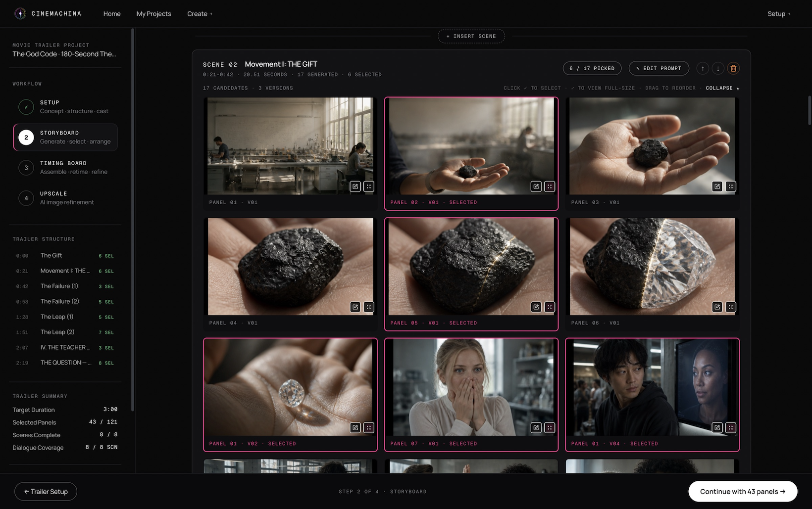Open the Upscale workflow step
This screenshot has width=812, height=509.
click(x=65, y=198)
